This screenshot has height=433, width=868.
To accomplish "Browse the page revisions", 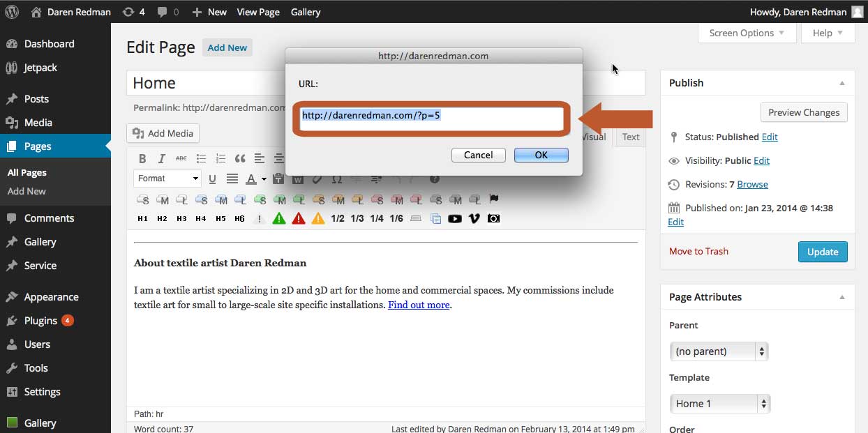I will tap(752, 184).
